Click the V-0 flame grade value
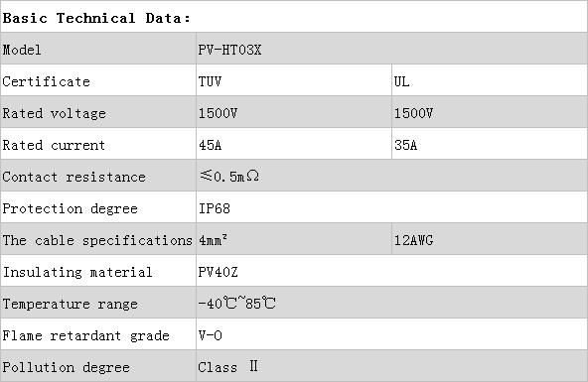The height and width of the screenshot is (382, 588). (210, 335)
